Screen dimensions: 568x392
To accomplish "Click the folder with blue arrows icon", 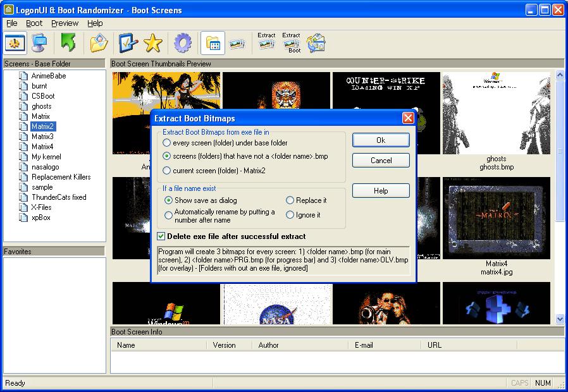I will pyautogui.click(x=316, y=44).
